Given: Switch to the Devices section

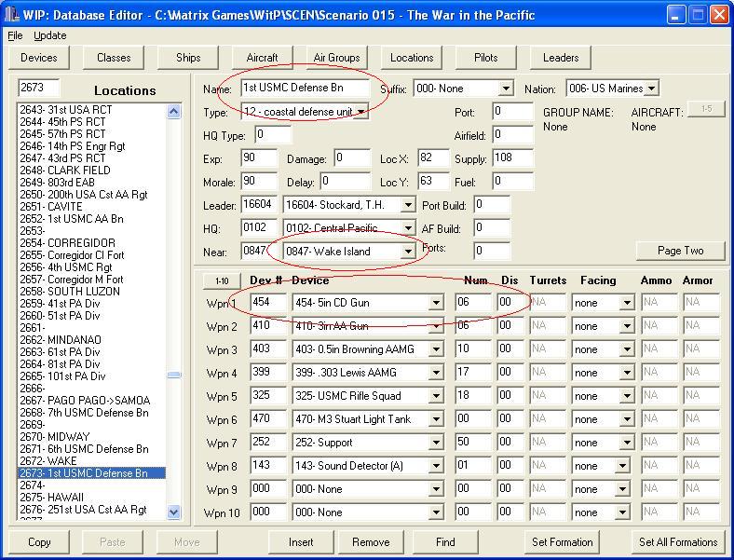Looking at the screenshot, I should (x=39, y=58).
